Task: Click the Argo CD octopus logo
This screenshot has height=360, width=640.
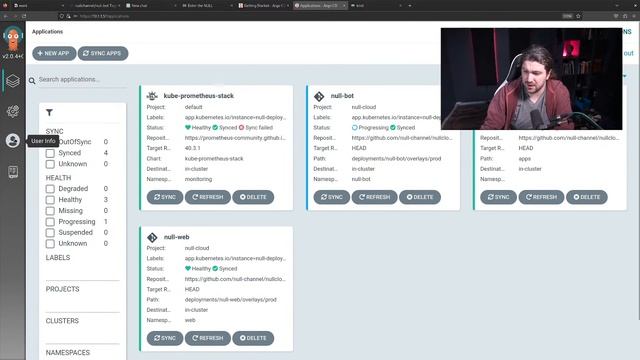Action: pyautogui.click(x=13, y=39)
